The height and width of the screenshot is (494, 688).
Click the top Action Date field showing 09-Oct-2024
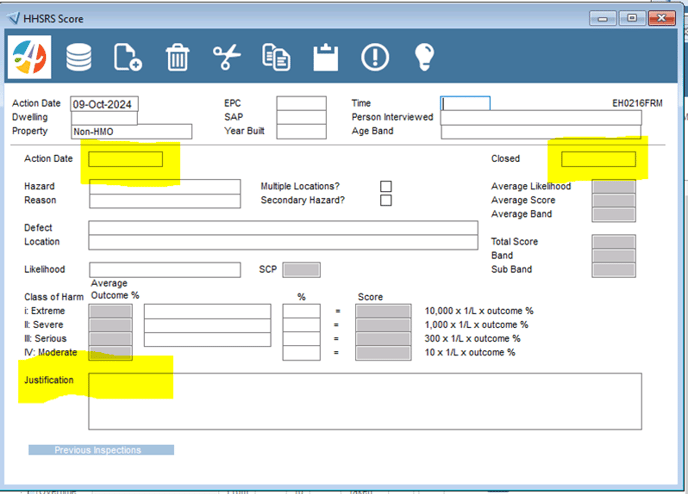click(104, 104)
